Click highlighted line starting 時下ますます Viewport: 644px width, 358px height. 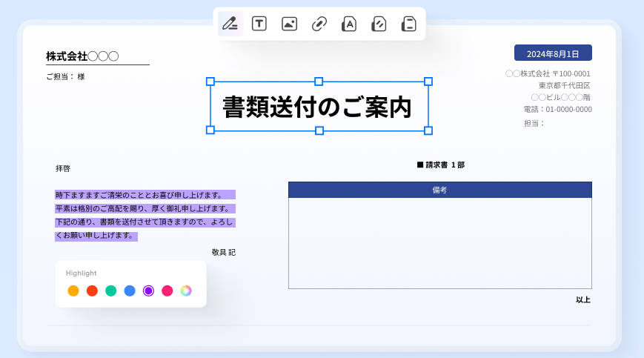click(145, 195)
